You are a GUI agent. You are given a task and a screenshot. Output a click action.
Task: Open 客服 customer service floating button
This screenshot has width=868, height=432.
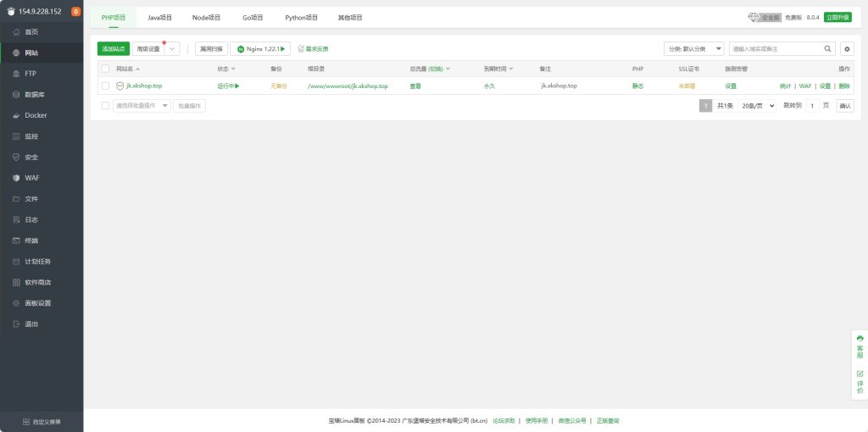[860, 347]
